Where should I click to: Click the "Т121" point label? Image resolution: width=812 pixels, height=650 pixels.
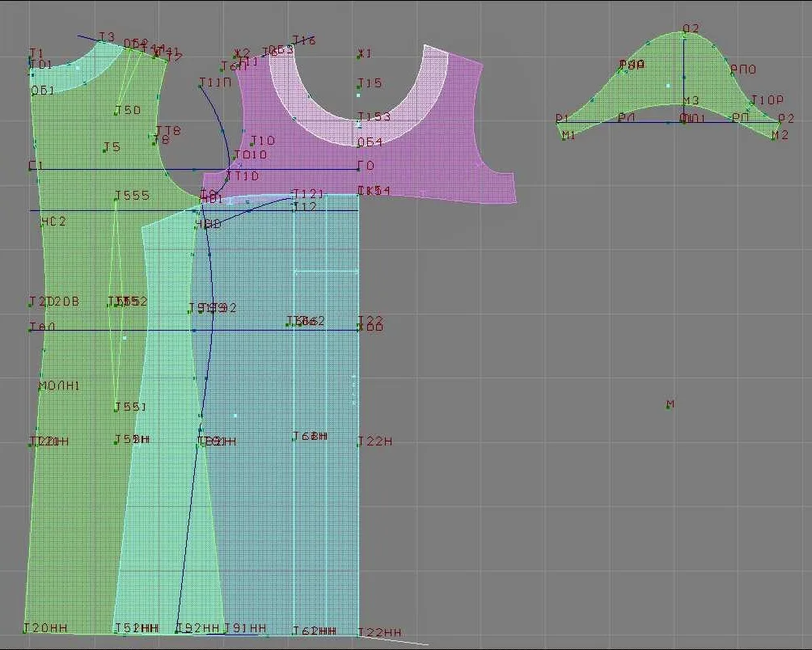point(308,194)
